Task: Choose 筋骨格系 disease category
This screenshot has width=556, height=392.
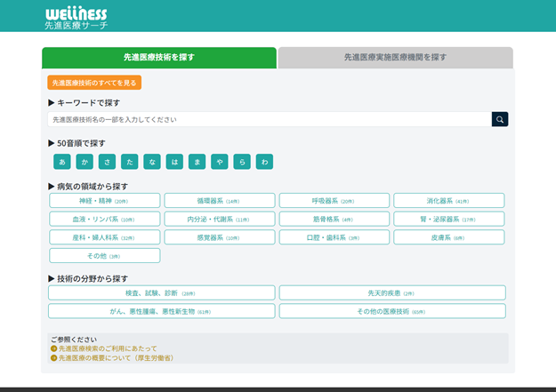Action: click(x=334, y=219)
